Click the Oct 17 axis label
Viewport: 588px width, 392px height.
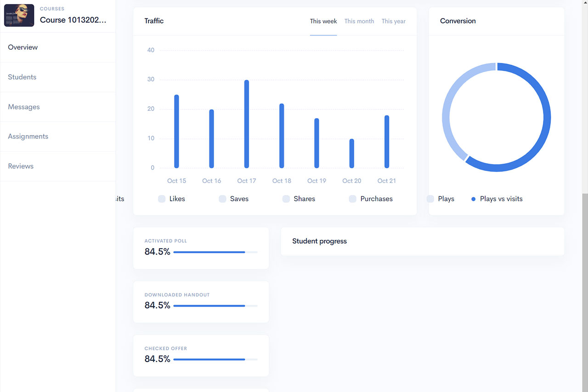pos(247,181)
